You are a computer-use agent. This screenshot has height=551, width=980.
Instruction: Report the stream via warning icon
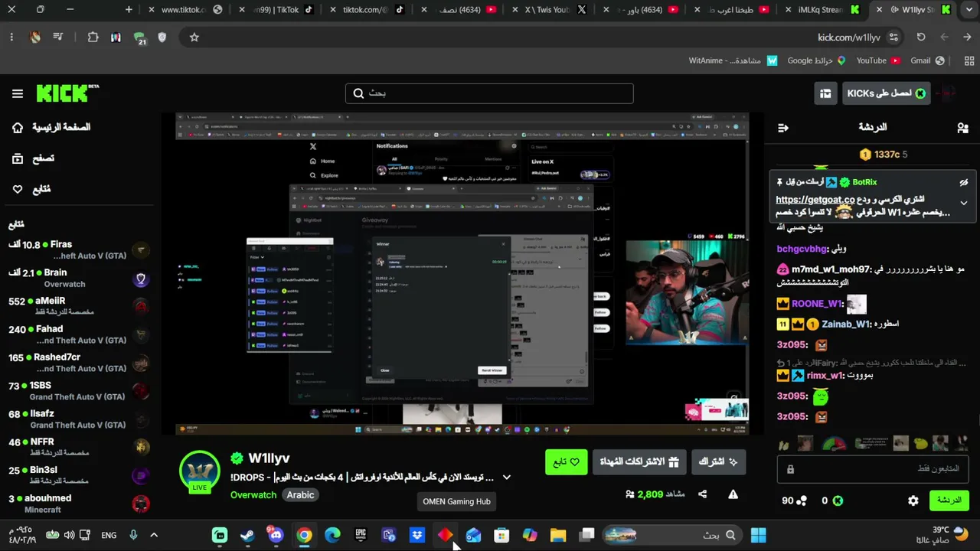click(x=733, y=494)
